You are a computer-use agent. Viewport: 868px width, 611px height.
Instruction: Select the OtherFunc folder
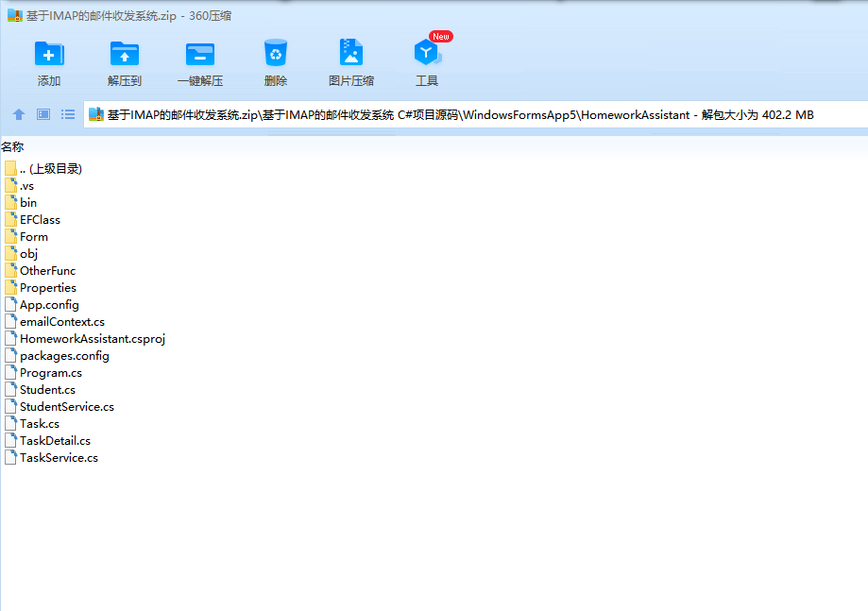pyautogui.click(x=41, y=271)
